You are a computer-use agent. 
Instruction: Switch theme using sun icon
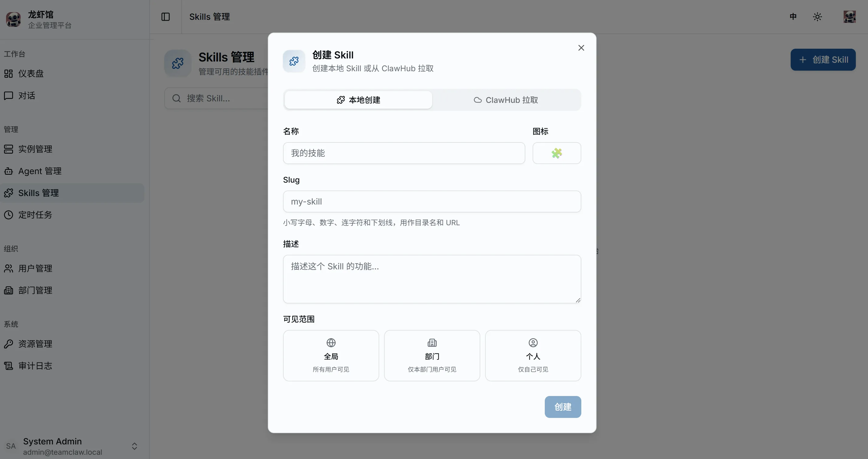(x=817, y=17)
